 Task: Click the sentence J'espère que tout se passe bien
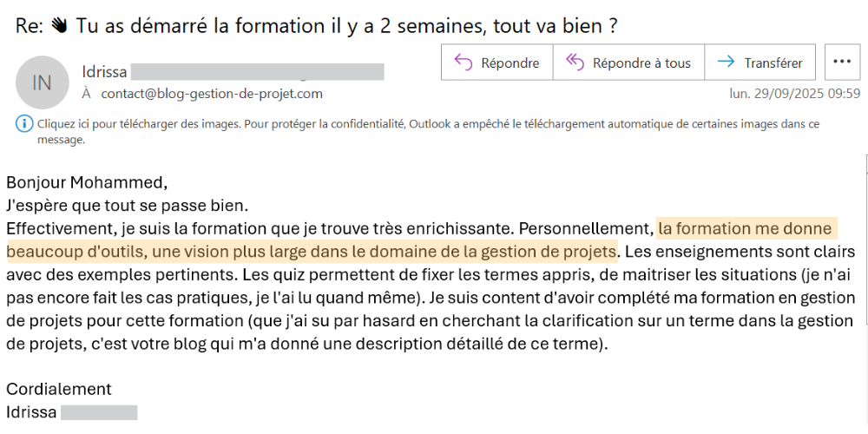coord(127,206)
